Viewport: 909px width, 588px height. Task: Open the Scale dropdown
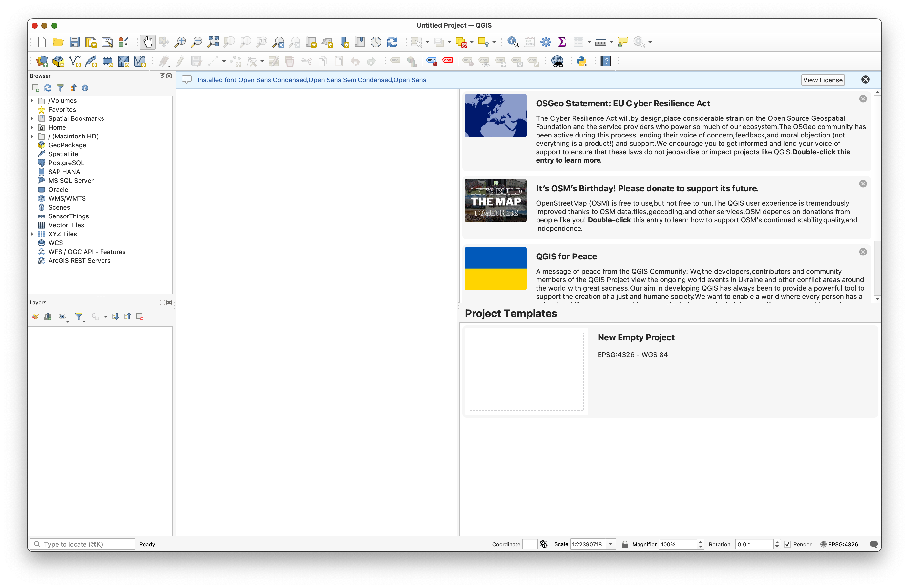(610, 545)
